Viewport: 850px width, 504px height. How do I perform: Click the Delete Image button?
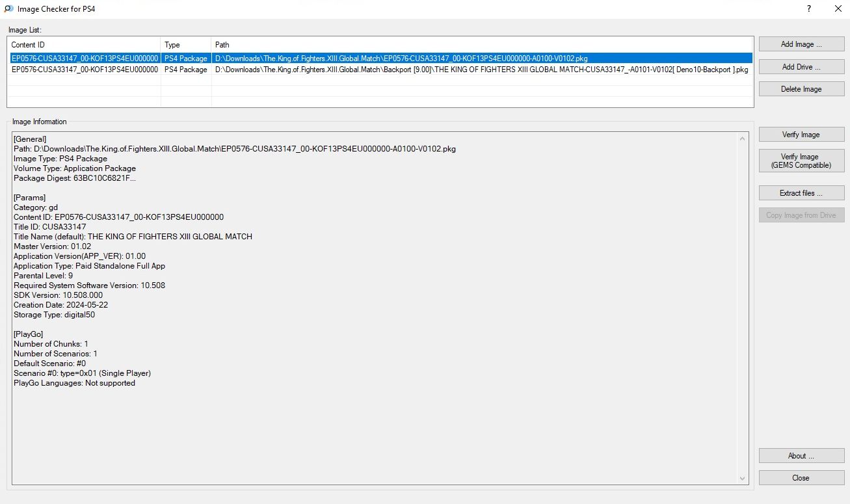point(801,89)
